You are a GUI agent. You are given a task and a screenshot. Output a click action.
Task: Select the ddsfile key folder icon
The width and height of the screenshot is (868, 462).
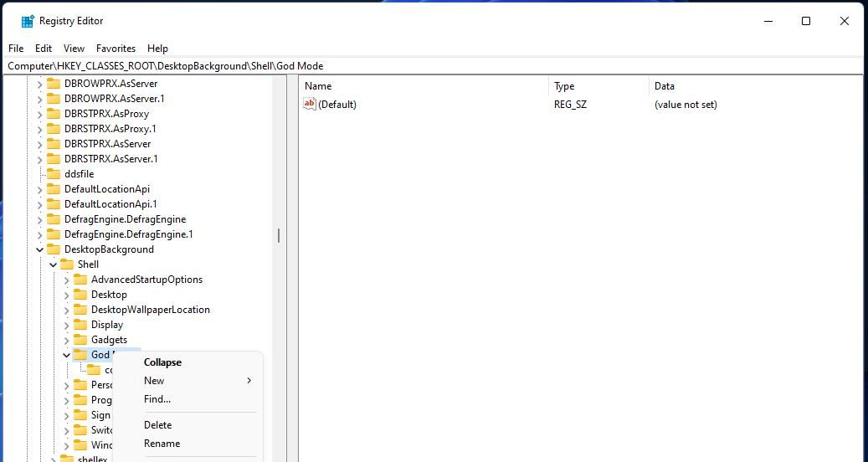click(54, 174)
